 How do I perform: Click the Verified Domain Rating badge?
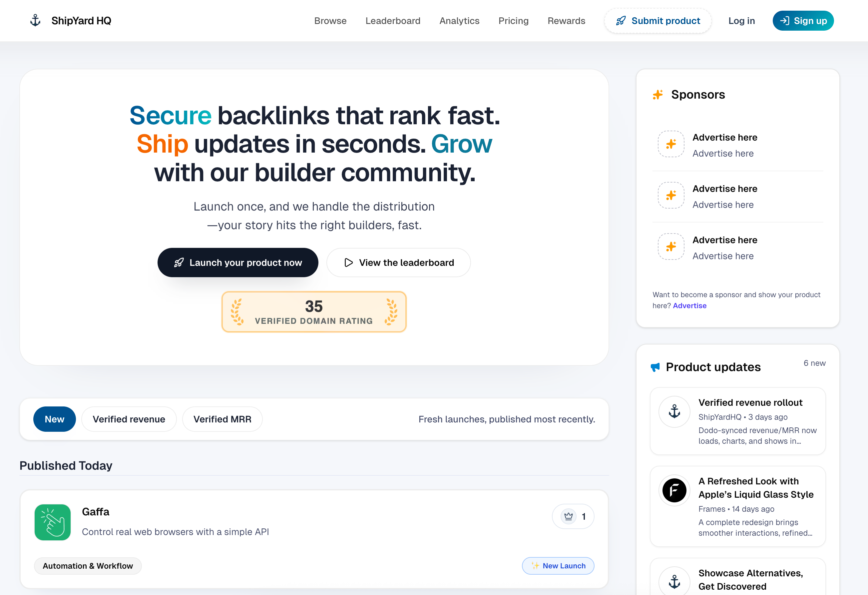(314, 312)
